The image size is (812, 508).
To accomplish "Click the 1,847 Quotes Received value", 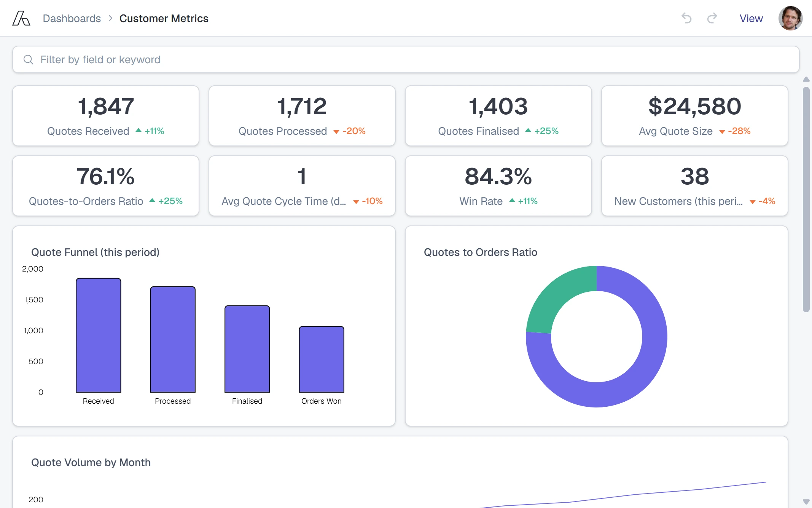I will (106, 106).
